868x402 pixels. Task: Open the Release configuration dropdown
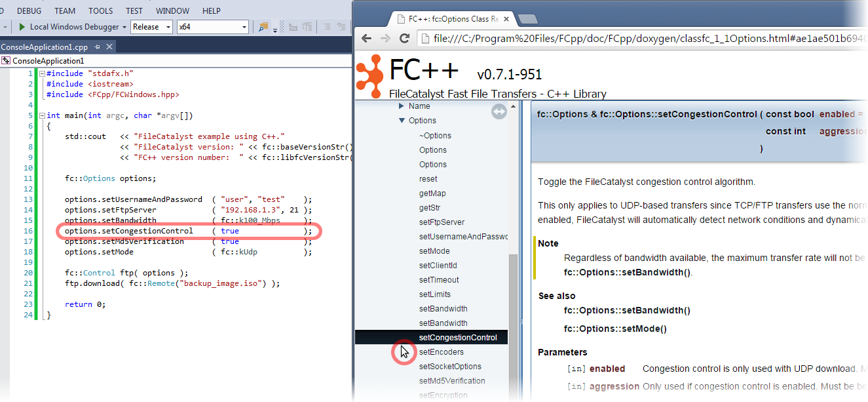[151, 27]
